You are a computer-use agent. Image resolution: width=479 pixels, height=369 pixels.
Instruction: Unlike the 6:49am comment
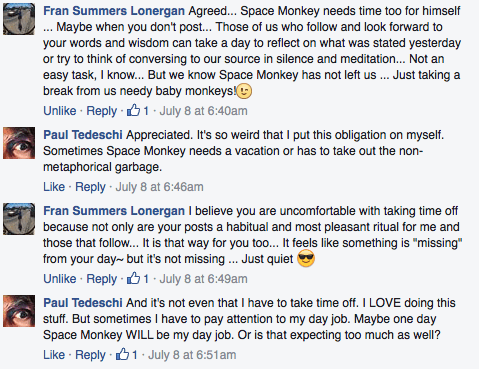60,279
